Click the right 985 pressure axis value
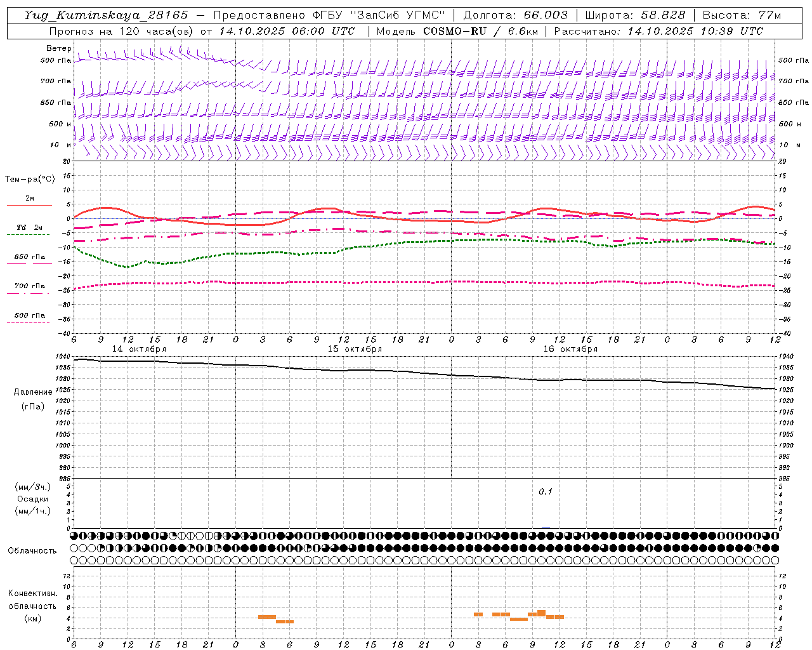Viewport: 812px width, 650px height. click(784, 479)
